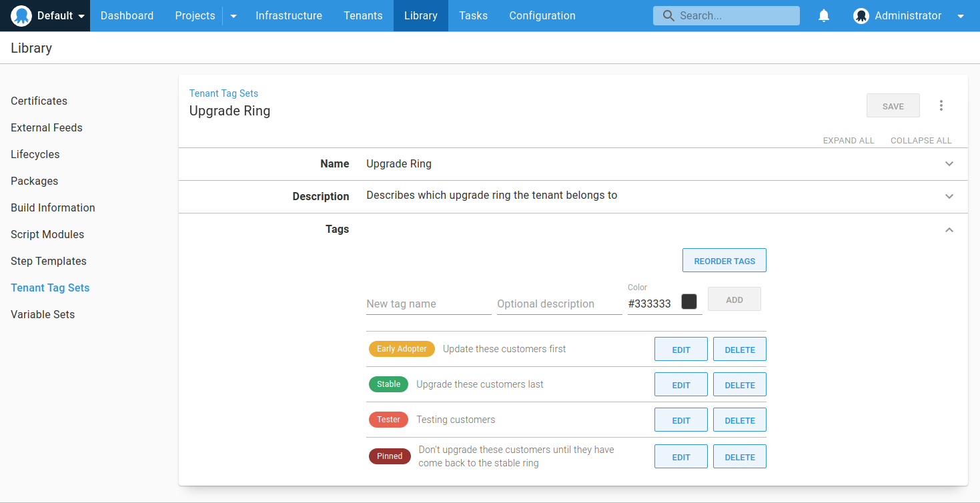
Task: Click the red Pinned tag chip
Action: point(390,456)
